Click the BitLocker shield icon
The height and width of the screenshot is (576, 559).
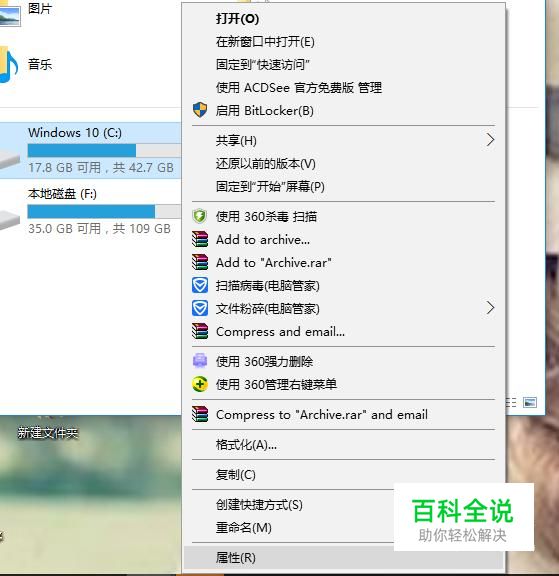pos(200,110)
